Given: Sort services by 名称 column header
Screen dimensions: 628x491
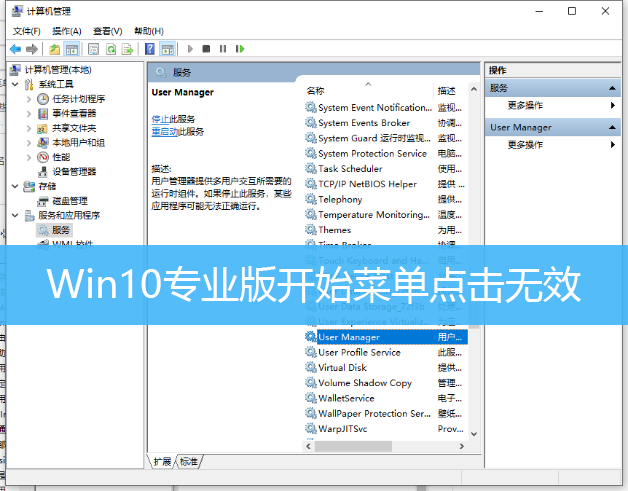Looking at the screenshot, I should 368,91.
